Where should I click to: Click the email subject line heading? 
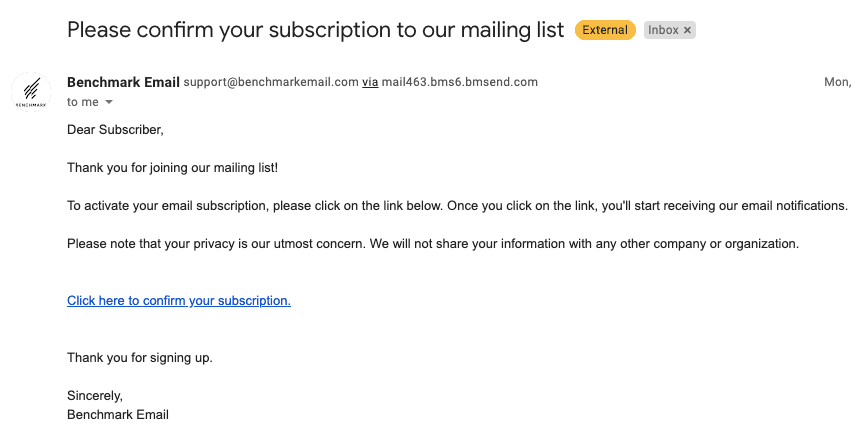pos(315,30)
